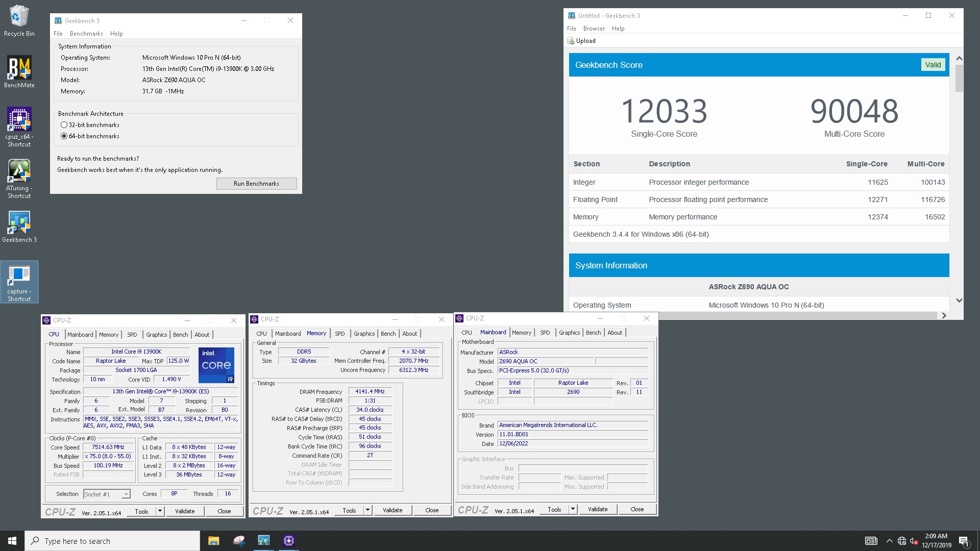Click the Windows Start button
Screen dimensions: 980x551
pyautogui.click(x=12, y=541)
